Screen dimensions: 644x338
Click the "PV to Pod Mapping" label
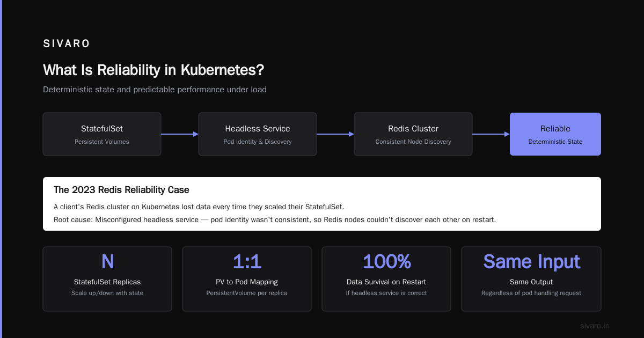(x=247, y=282)
